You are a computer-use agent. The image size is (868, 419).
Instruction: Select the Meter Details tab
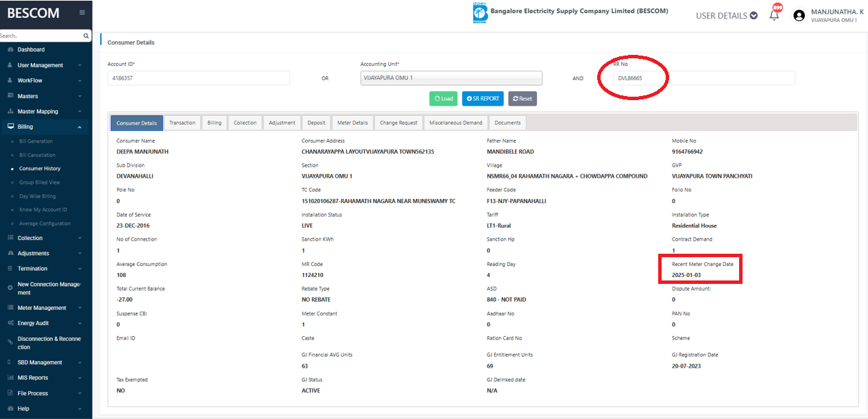click(x=352, y=123)
